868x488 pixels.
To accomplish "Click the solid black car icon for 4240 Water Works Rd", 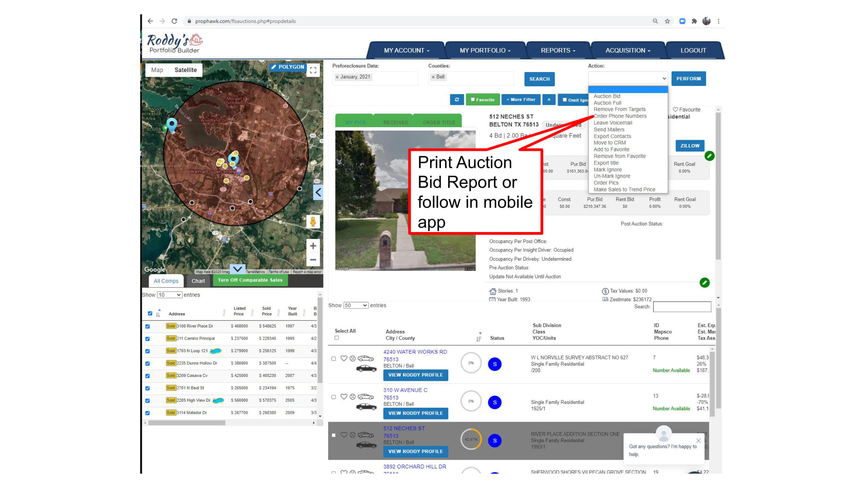I will (366, 368).
